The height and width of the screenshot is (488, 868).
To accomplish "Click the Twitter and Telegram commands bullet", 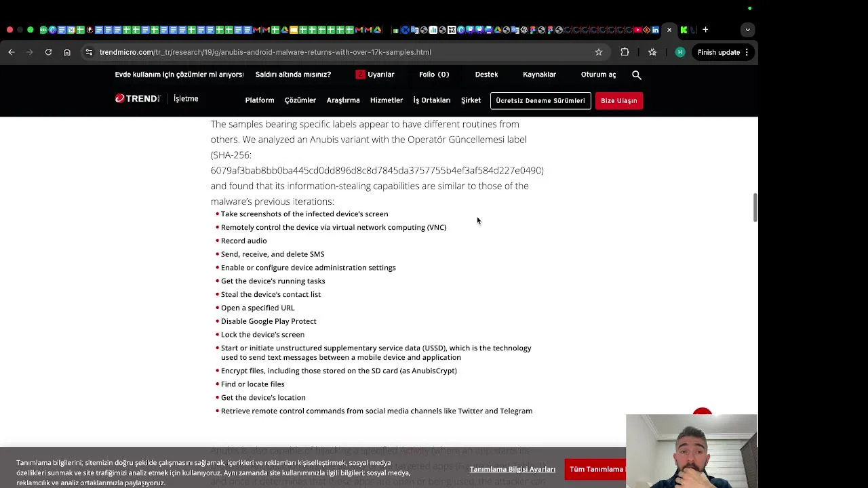I will (376, 411).
